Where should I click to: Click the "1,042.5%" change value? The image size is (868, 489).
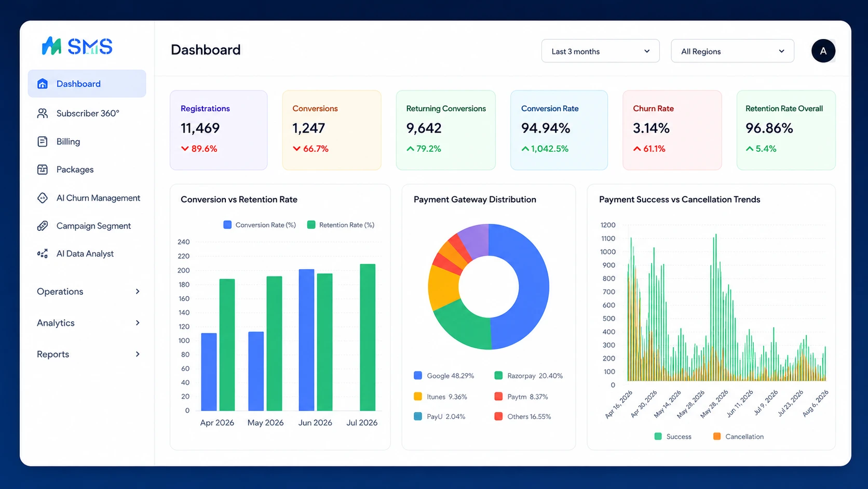coord(550,149)
